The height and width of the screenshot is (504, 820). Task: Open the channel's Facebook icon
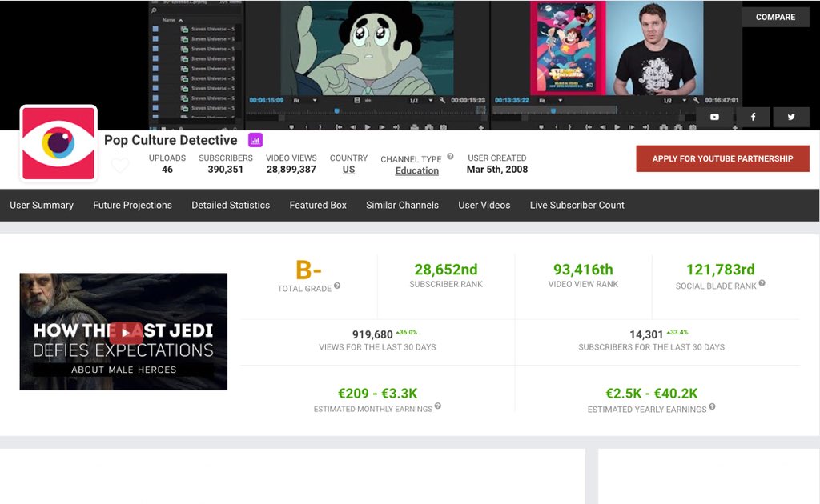753,117
